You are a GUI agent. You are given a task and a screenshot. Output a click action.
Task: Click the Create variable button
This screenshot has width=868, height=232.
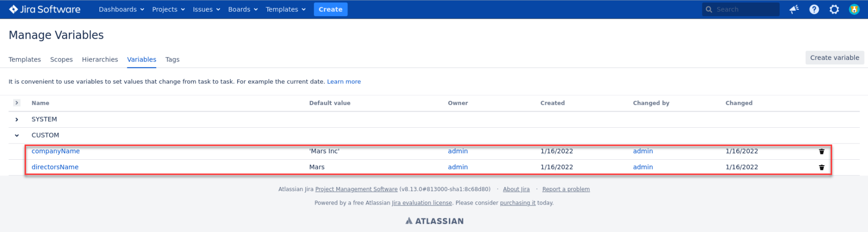[x=834, y=58]
